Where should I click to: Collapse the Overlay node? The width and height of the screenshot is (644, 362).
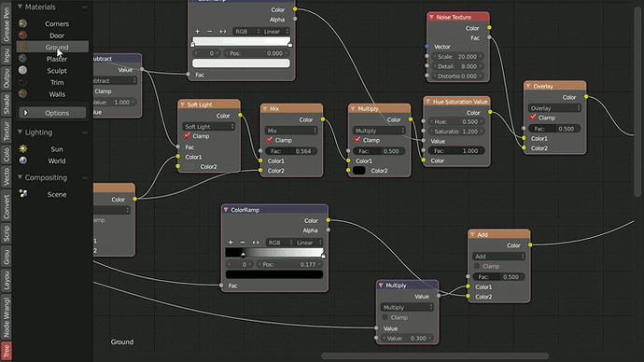(x=528, y=86)
